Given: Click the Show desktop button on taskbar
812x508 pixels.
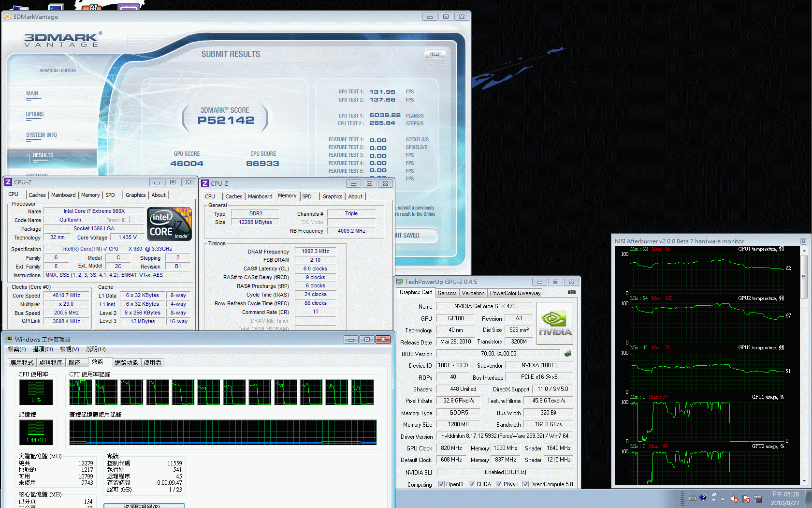Looking at the screenshot, I should point(808,499).
